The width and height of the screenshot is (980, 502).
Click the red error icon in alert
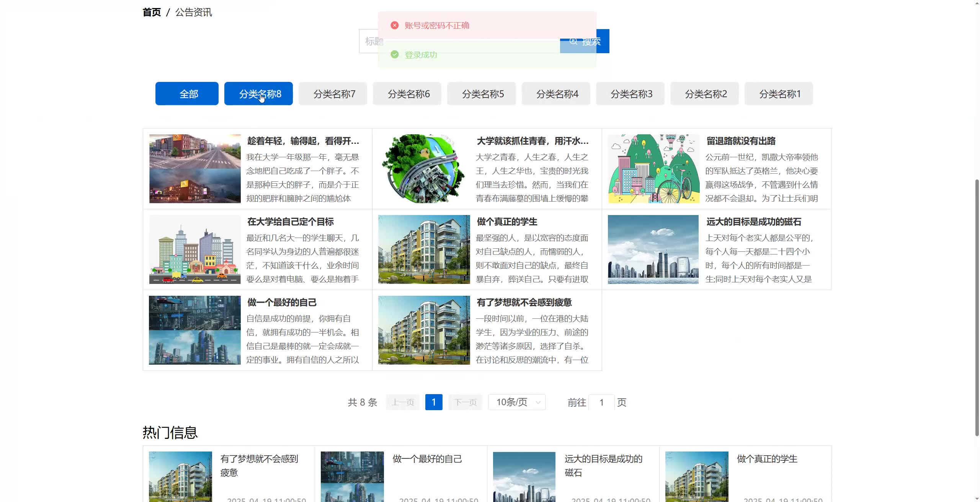395,25
